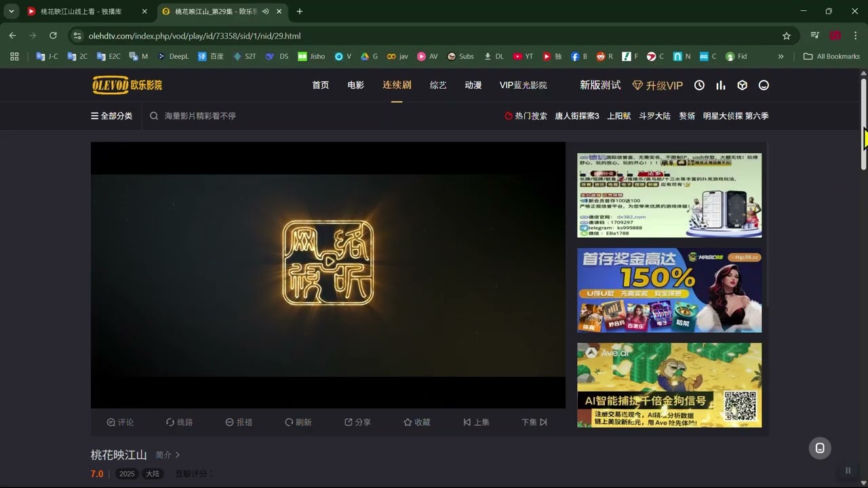The width and height of the screenshot is (868, 488).
Task: Click the 大陆 region tag
Action: coord(153,474)
